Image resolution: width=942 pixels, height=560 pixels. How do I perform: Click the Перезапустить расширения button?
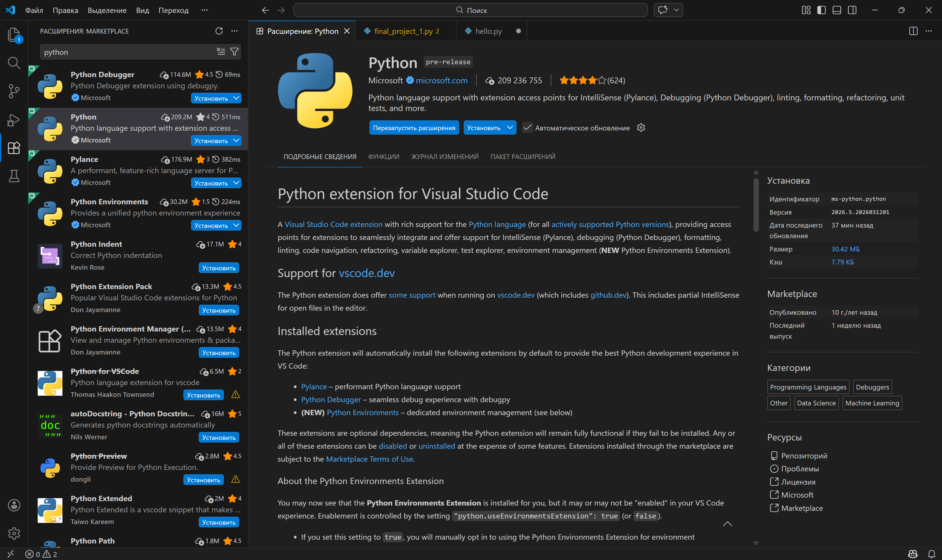click(x=414, y=127)
